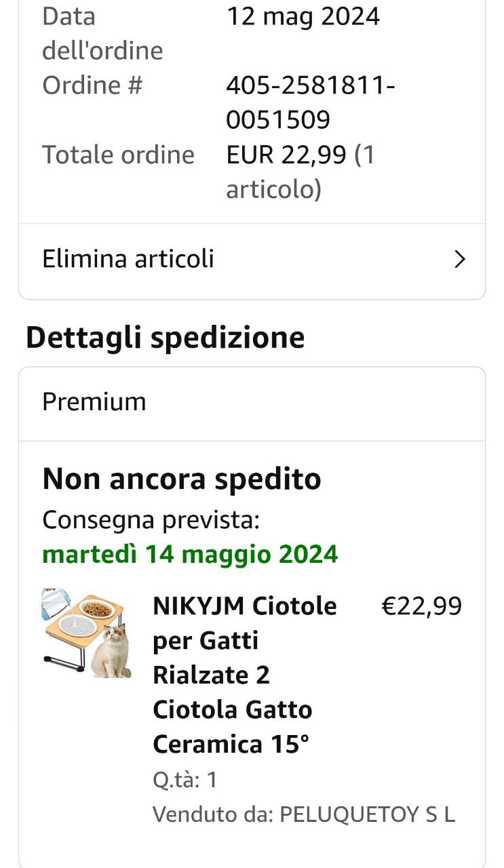Click the quantity text Q.tà: 1
Viewport: 504px width, 868px height.
[x=185, y=780]
